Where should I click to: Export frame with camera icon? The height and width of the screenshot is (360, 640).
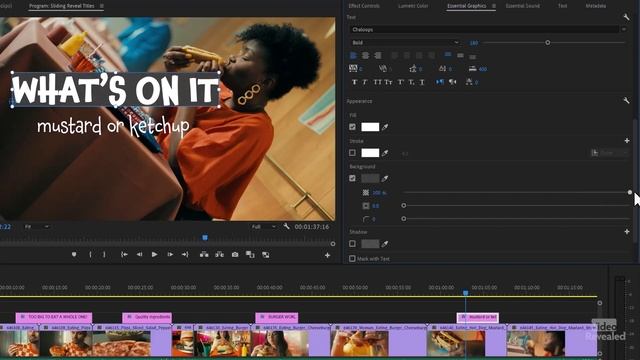coord(235,254)
